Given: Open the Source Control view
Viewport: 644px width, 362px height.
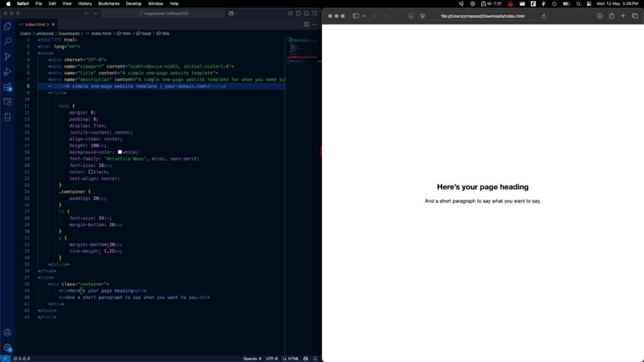Looking at the screenshot, I should (8, 57).
